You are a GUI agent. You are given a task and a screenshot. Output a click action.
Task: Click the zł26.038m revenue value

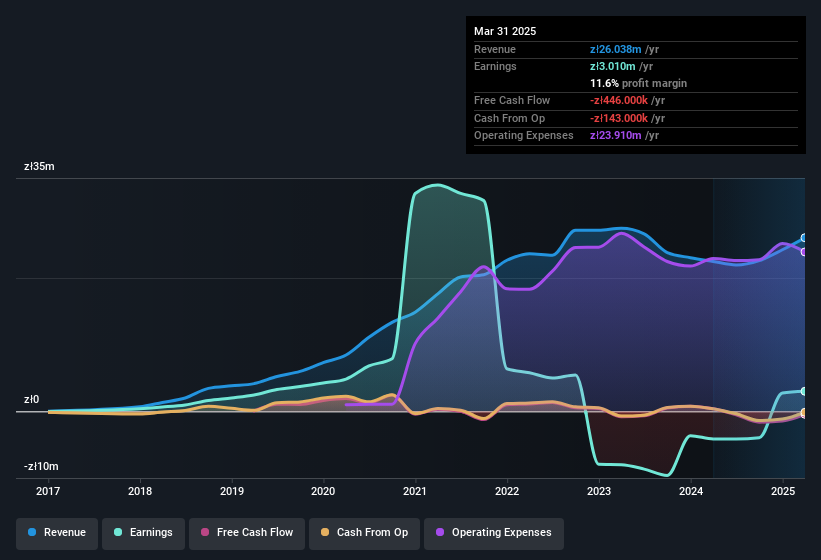coord(615,49)
